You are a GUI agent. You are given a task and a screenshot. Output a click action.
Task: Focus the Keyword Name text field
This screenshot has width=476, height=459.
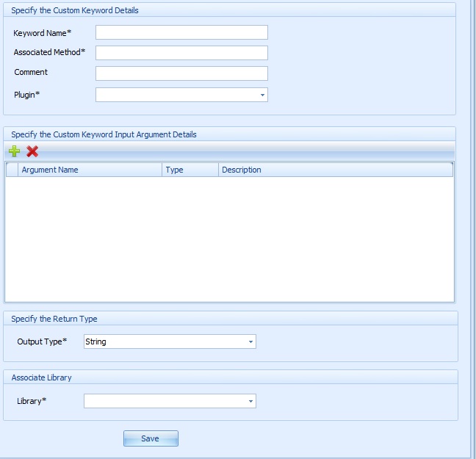[x=181, y=32]
